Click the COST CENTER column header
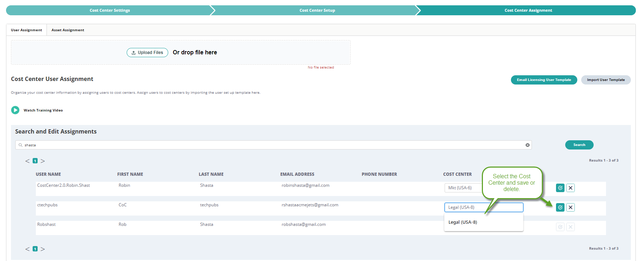The width and height of the screenshot is (644, 261). [457, 174]
